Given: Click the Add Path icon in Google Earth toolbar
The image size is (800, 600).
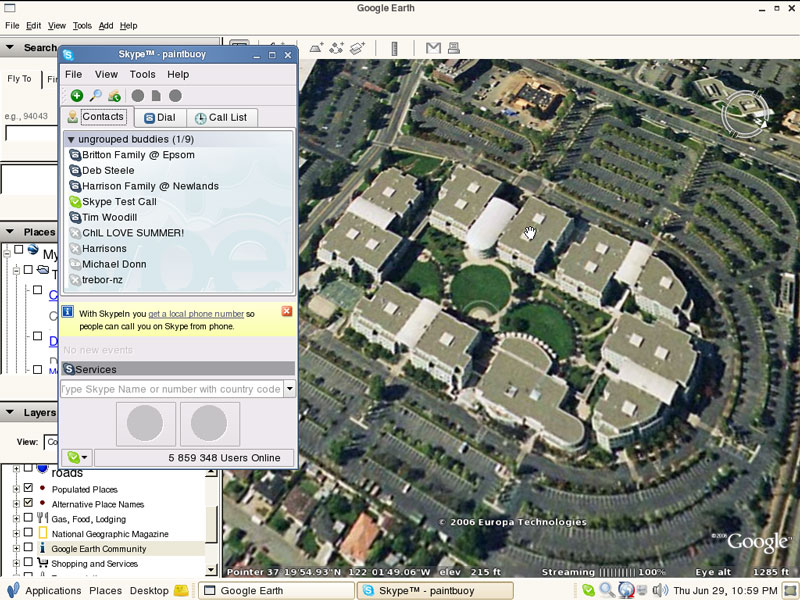Looking at the screenshot, I should 337,48.
